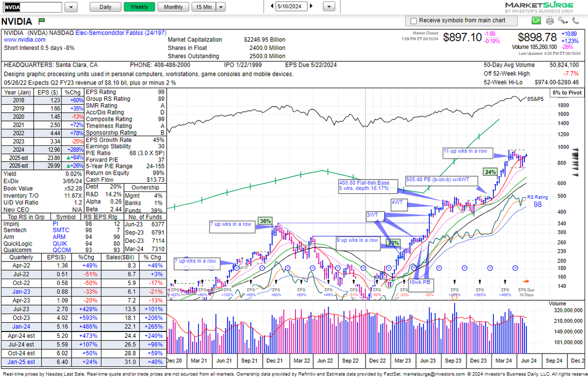Expand the symbol history dropdown arrow
The height and width of the screenshot is (379, 588).
71,7
